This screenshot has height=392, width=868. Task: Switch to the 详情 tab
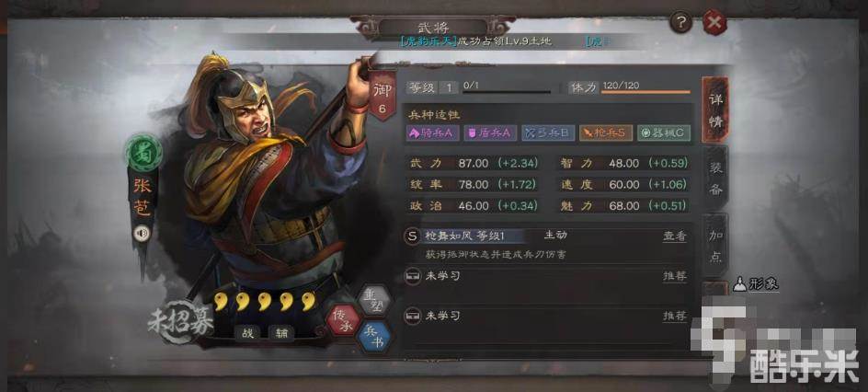(x=715, y=110)
